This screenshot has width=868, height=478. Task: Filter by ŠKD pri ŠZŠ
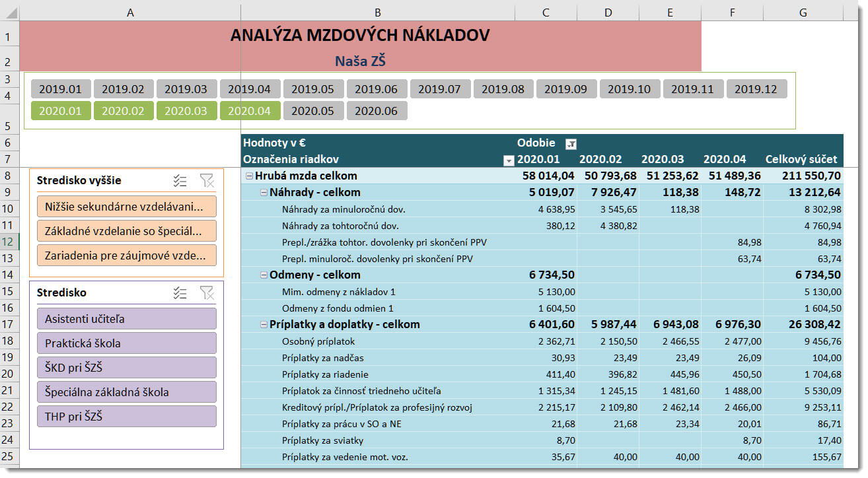click(127, 368)
